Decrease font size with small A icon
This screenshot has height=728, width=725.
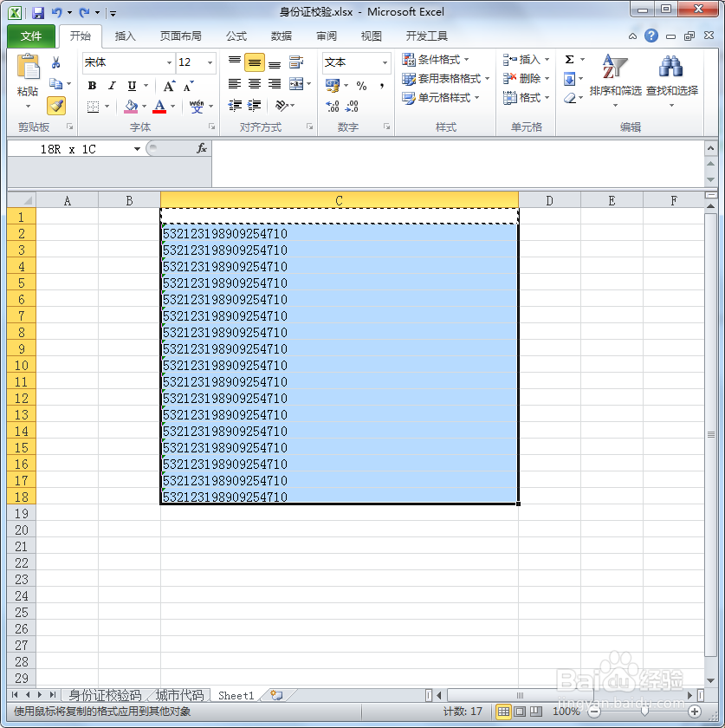tap(189, 86)
